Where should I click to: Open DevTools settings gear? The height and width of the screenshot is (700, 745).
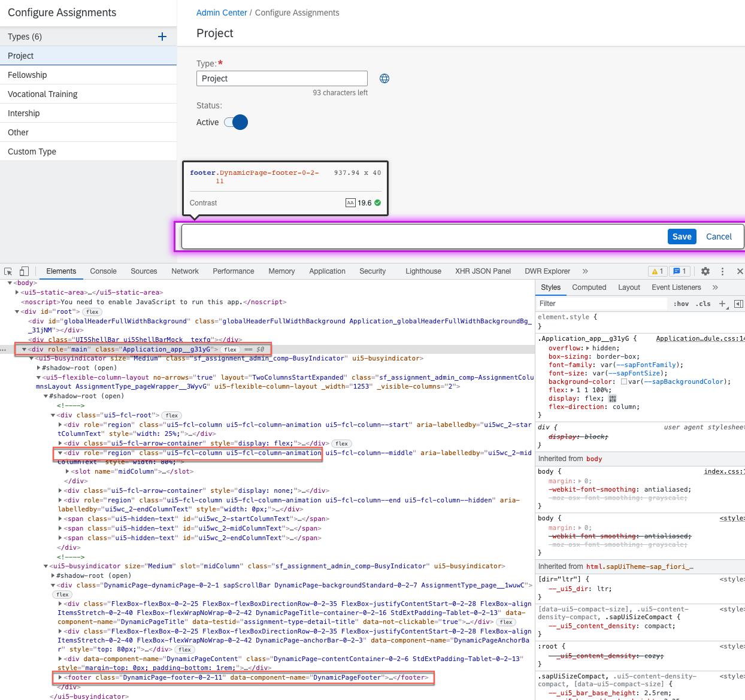705,271
